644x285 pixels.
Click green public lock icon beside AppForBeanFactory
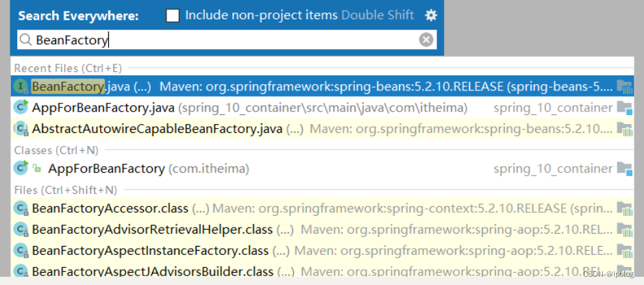coord(37,169)
